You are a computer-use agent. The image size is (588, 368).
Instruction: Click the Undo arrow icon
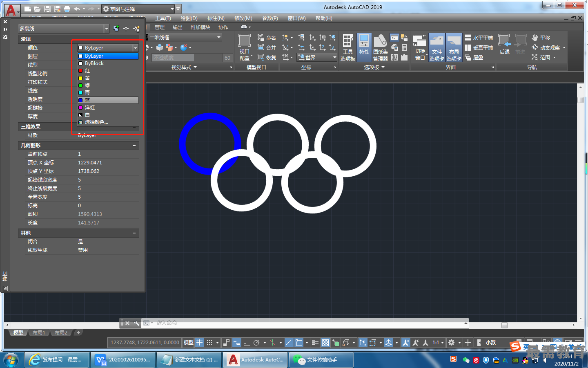[x=77, y=9]
